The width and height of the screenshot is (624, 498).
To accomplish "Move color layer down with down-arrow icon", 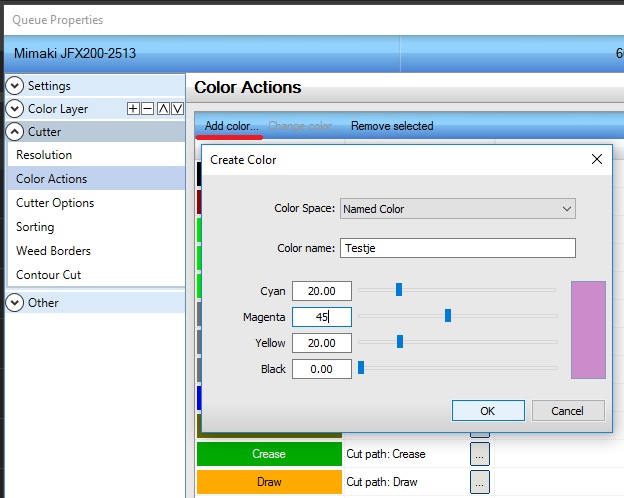I will click(x=177, y=109).
